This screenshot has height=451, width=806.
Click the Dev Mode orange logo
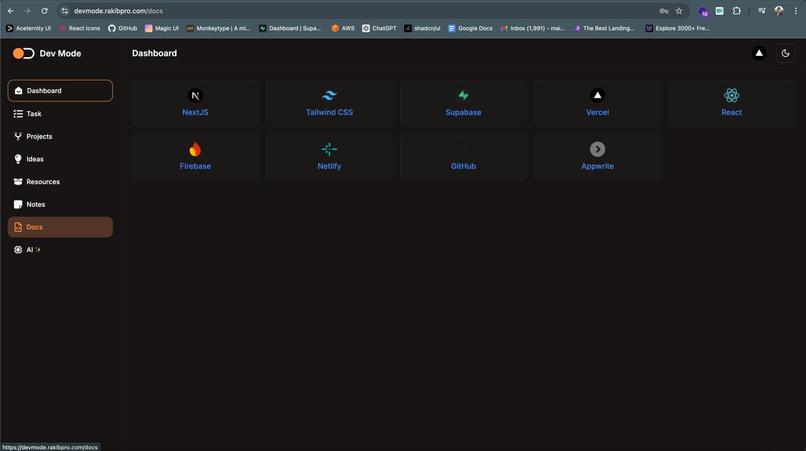pos(24,53)
